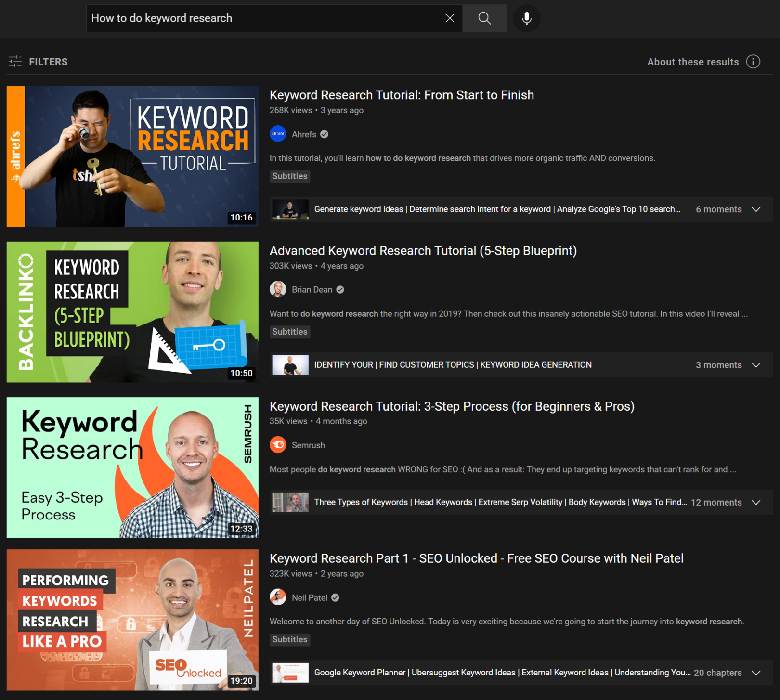This screenshot has height=700, width=780.
Task: Expand the 6 moments list
Action: pos(756,209)
